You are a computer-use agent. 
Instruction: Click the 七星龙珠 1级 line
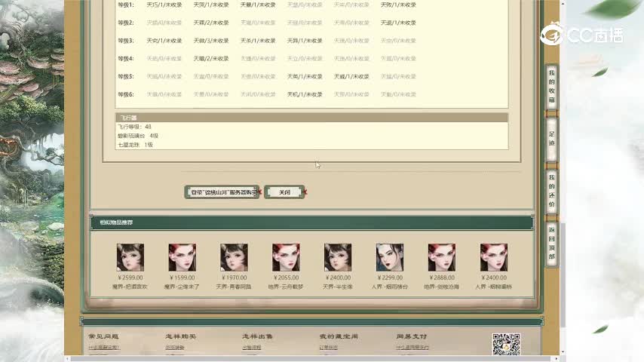[x=136, y=145]
